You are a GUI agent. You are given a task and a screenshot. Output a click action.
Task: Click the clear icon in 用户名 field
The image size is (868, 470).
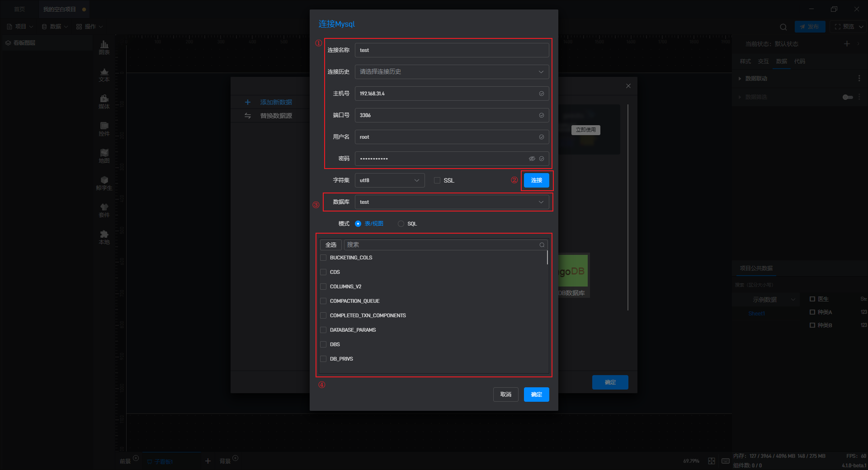[541, 137]
